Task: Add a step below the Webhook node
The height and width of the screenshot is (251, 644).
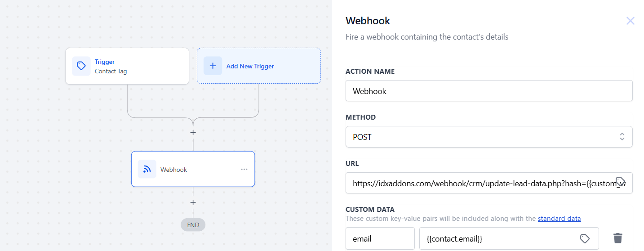Action: tap(193, 202)
